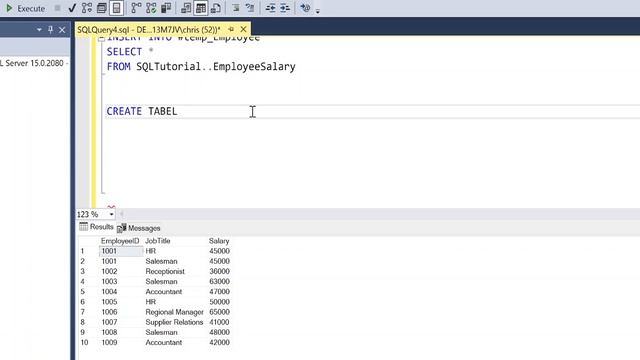Screen dimensions: 640x360
Task: Toggle Include Client Statistics
Action: click(x=166, y=8)
